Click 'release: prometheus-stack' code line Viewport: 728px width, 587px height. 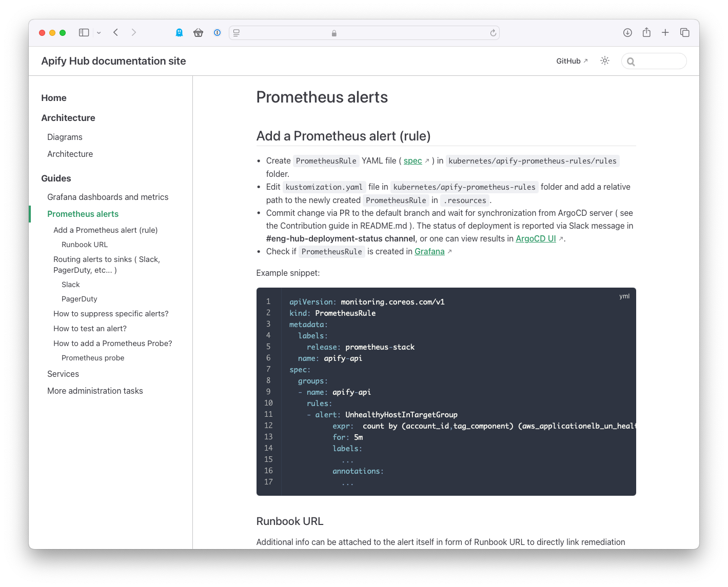pos(361,347)
